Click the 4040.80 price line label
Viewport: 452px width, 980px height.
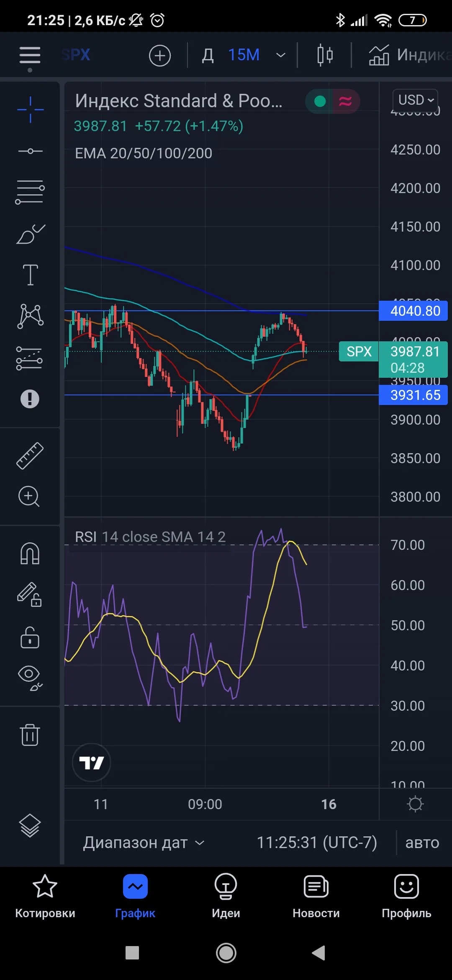pyautogui.click(x=413, y=311)
